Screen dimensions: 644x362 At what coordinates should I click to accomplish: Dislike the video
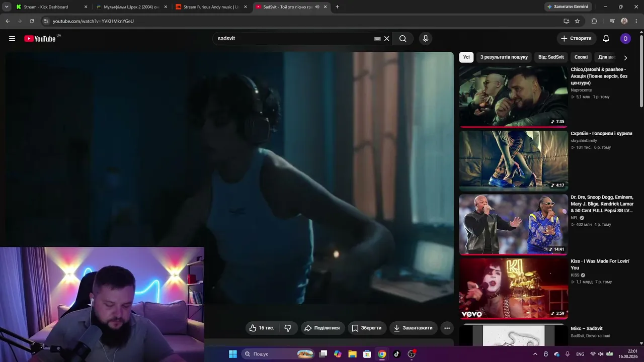coord(288,328)
